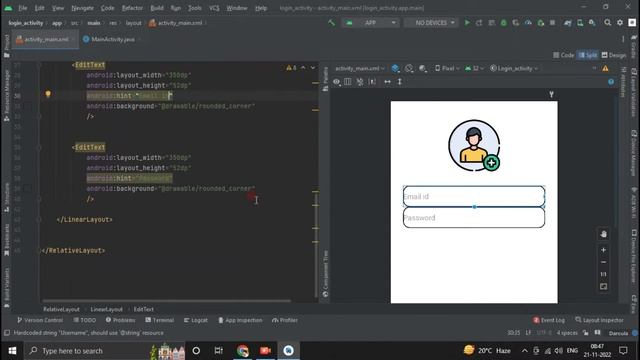Open the activity_main.xml file dropdown in design toolbar
This screenshot has width=640, height=360.
click(x=360, y=69)
